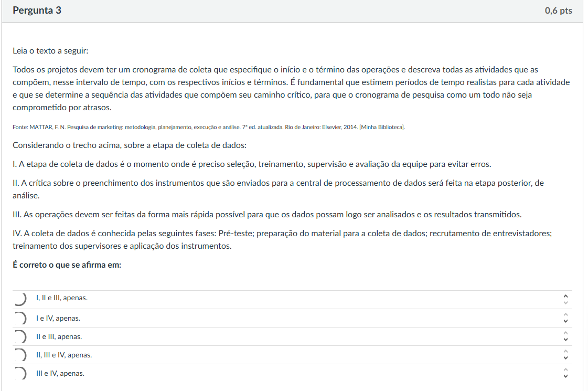Pick the "II, III e IV, apenas." radio button

[19, 355]
